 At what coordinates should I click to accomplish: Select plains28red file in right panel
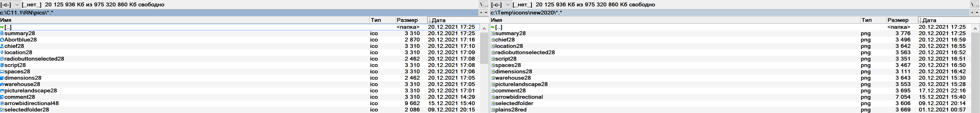coord(510,110)
